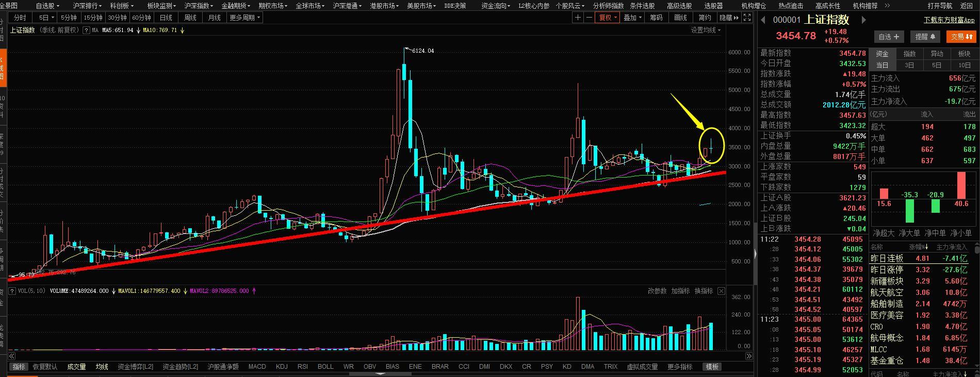Click 改参数 to edit parameters
980x377 pixels.
[657, 291]
